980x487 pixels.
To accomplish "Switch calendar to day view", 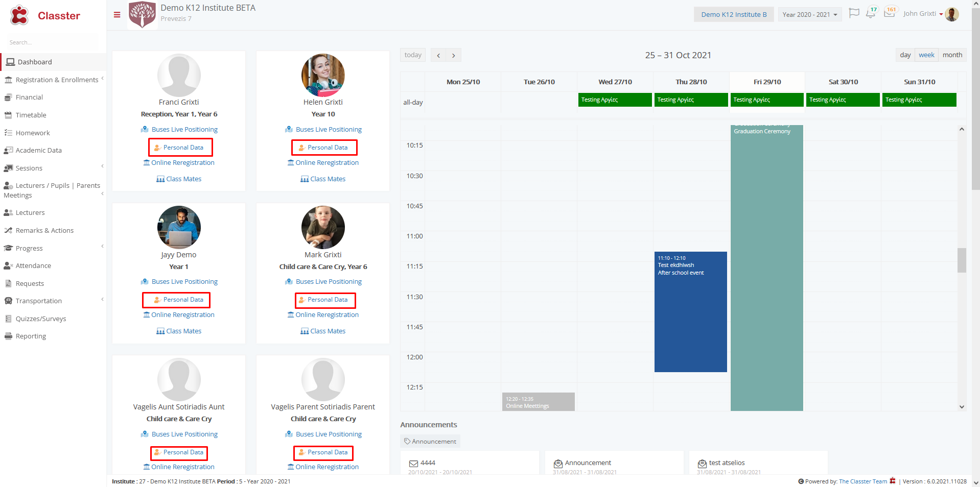I will click(x=905, y=55).
